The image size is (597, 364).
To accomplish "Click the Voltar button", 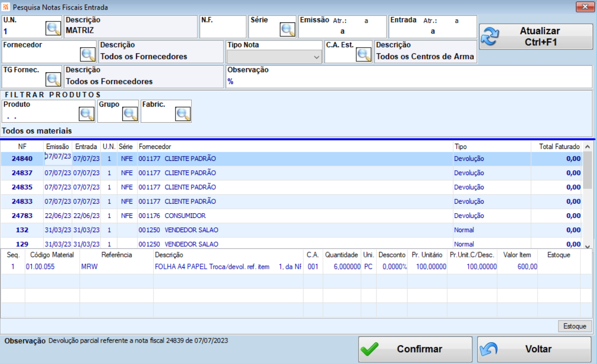I will pyautogui.click(x=534, y=349).
